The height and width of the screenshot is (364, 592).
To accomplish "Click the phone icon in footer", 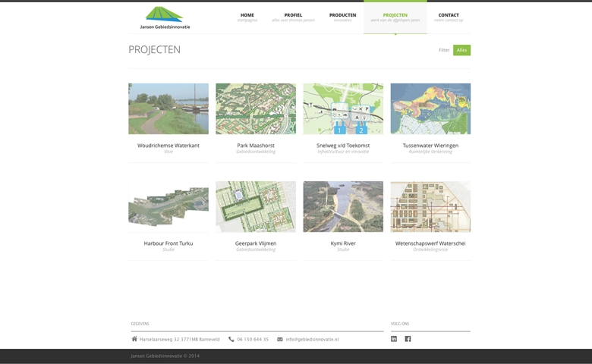I will [231, 339].
